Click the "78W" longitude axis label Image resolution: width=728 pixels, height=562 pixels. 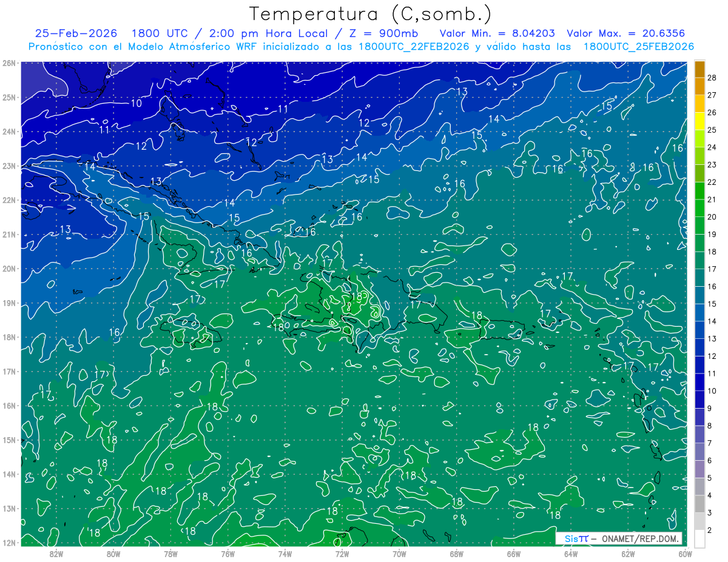click(170, 554)
